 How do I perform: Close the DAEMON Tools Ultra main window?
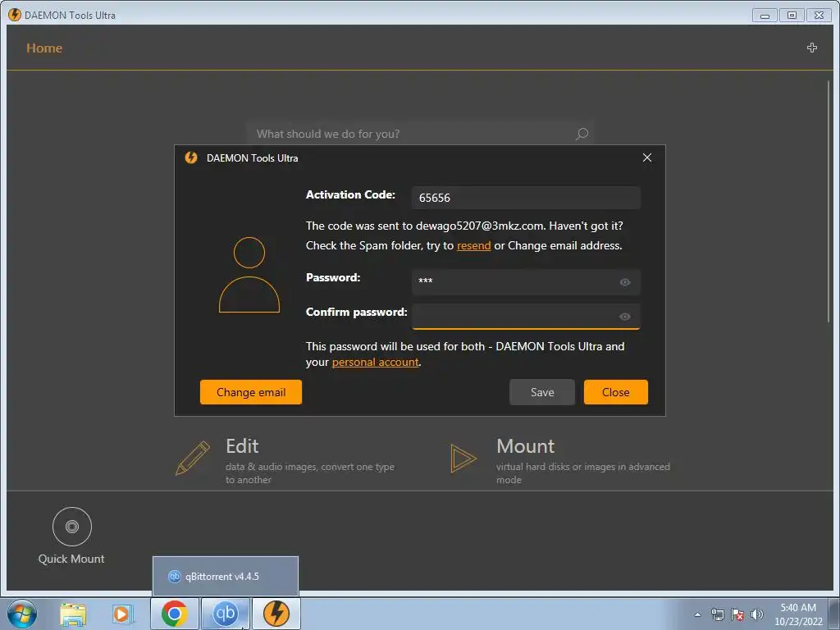pos(819,15)
